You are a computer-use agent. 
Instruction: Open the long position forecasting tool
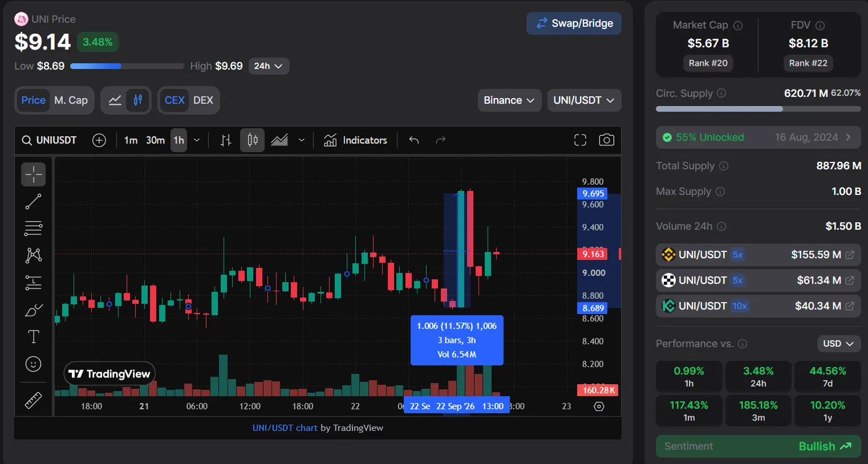point(33,283)
